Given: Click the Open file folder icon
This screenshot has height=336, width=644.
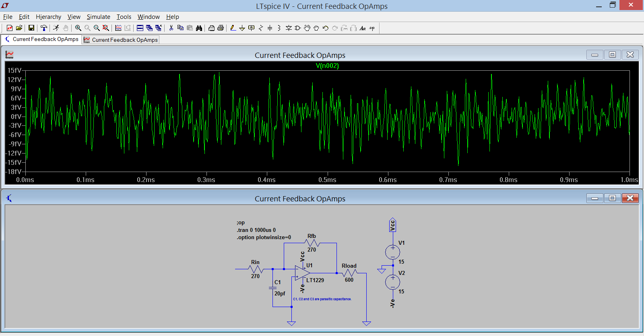Looking at the screenshot, I should [19, 28].
